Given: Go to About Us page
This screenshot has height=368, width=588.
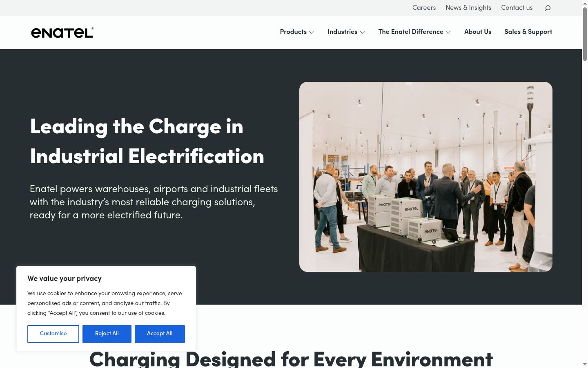Looking at the screenshot, I should tap(478, 32).
